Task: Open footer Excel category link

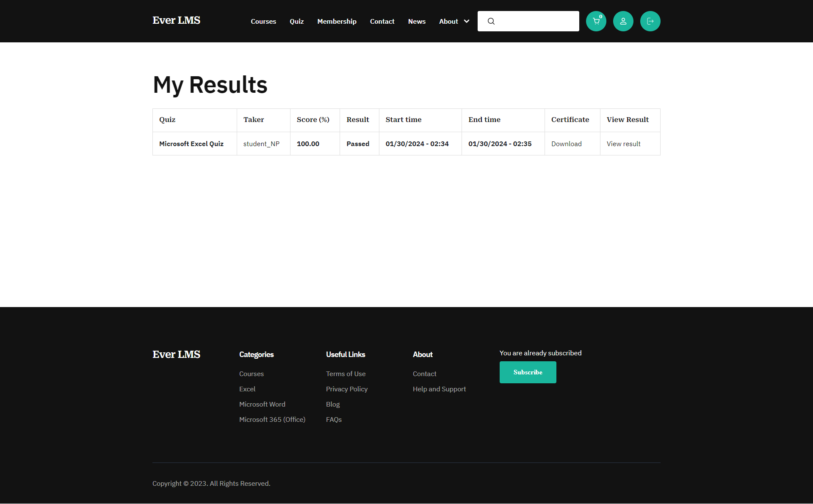Action: 247,389
